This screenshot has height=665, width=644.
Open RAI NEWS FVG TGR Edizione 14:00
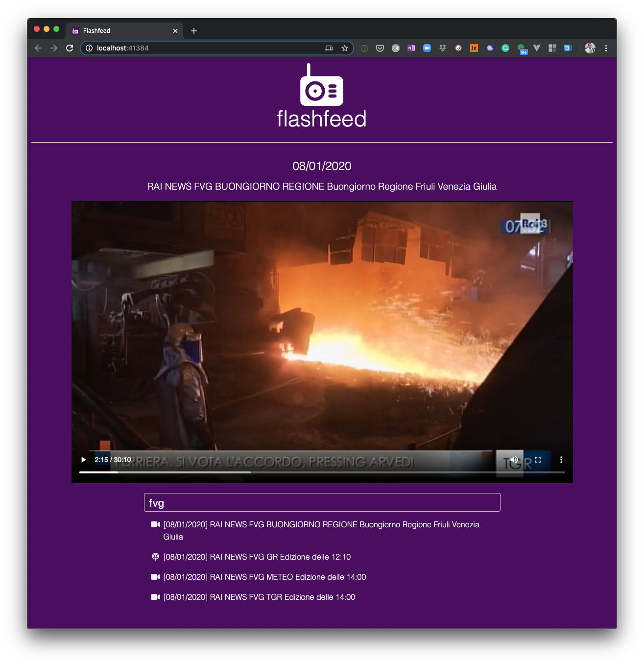point(260,597)
